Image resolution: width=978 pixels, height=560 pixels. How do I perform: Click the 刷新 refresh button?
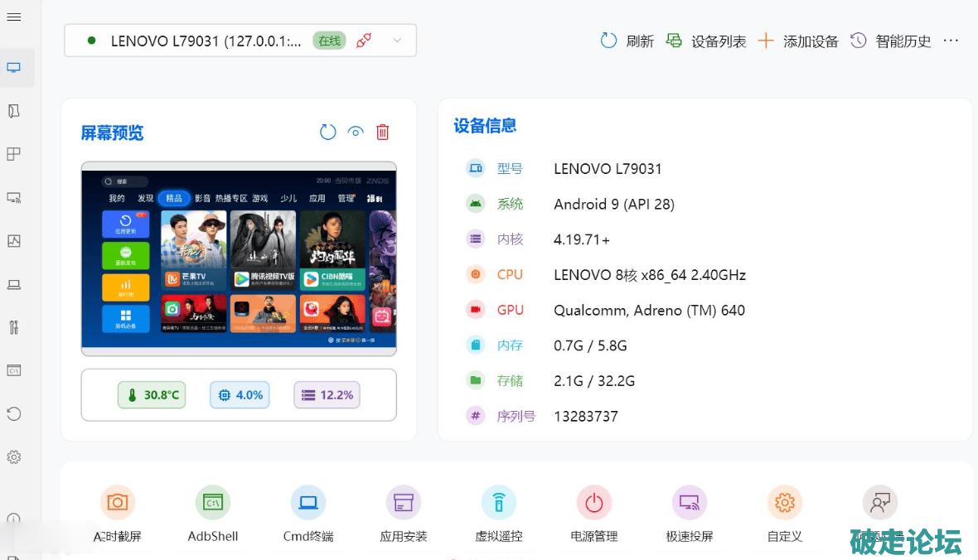pos(627,41)
